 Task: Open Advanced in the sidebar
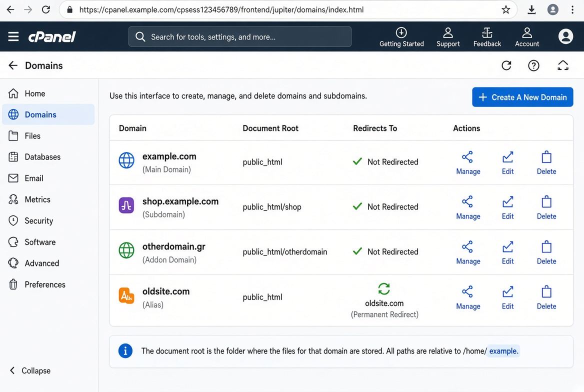[x=48, y=263]
